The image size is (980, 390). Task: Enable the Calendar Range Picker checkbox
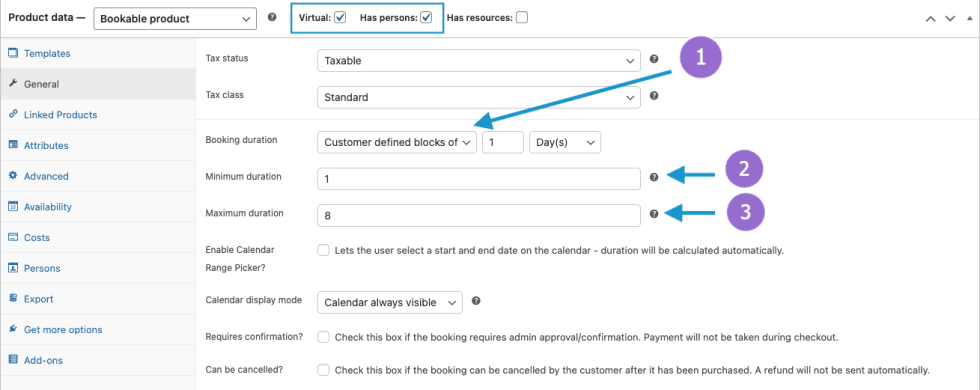pos(323,250)
